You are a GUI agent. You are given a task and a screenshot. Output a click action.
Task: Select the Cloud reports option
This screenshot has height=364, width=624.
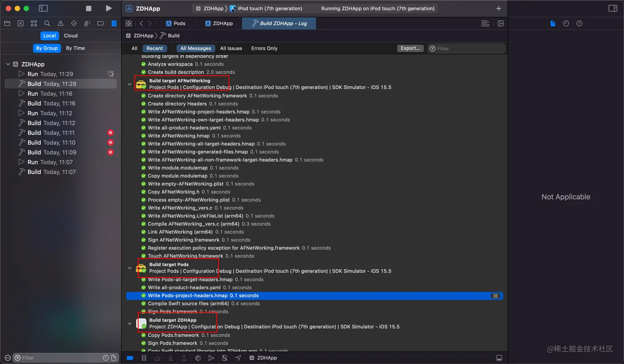(x=71, y=36)
